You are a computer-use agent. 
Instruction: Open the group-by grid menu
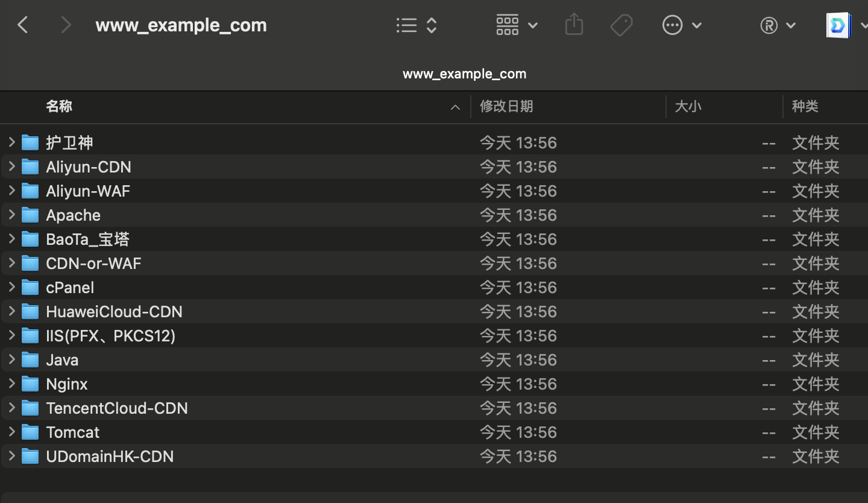517,25
